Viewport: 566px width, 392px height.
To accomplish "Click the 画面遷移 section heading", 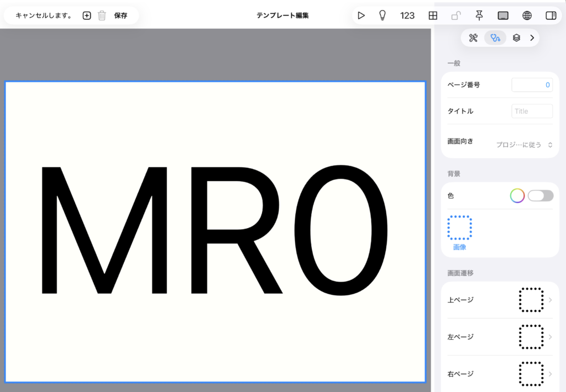I will click(x=460, y=273).
